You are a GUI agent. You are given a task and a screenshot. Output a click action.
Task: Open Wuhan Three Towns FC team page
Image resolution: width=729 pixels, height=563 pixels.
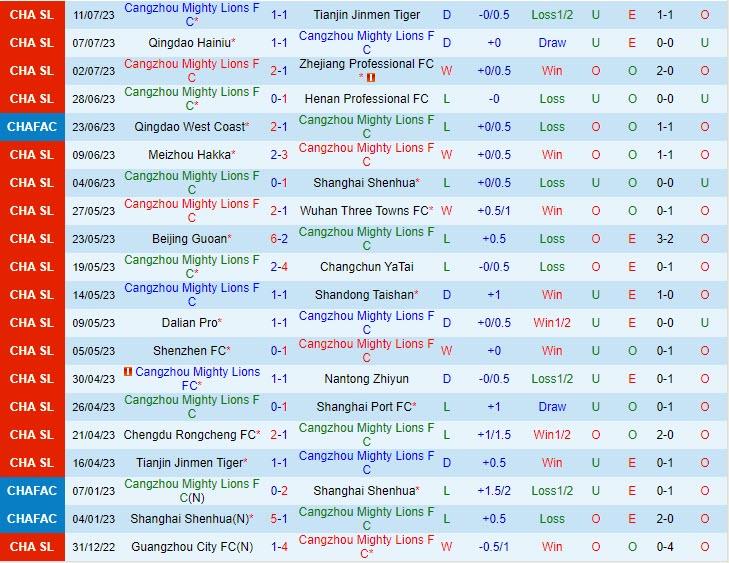click(364, 211)
